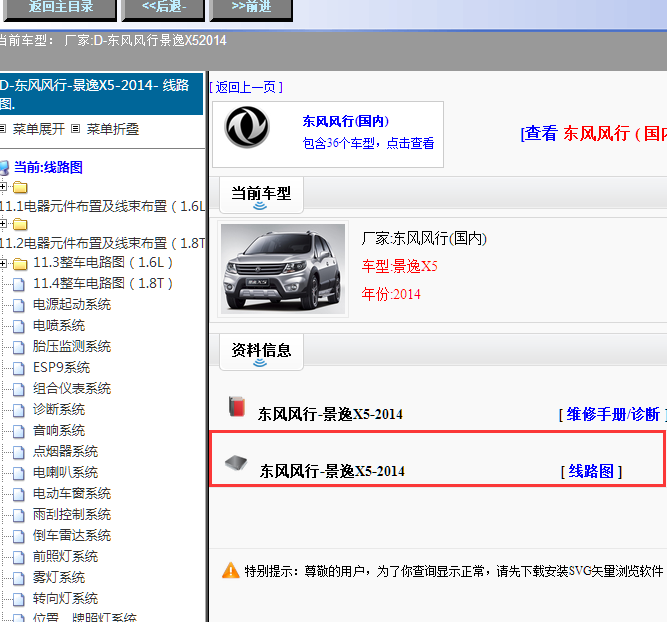Open 11.2电器元件布置及线束布置 entry
Image resolution: width=667 pixels, height=622 pixels.
click(x=102, y=243)
